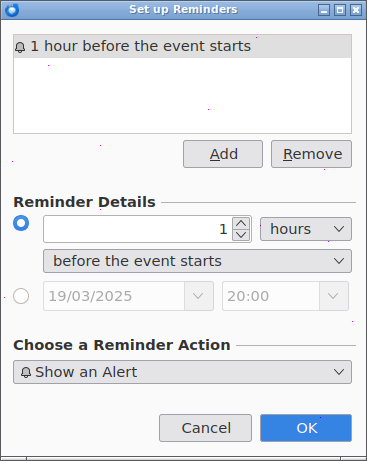
Task: Click the Add reminder button
Action: [223, 154]
